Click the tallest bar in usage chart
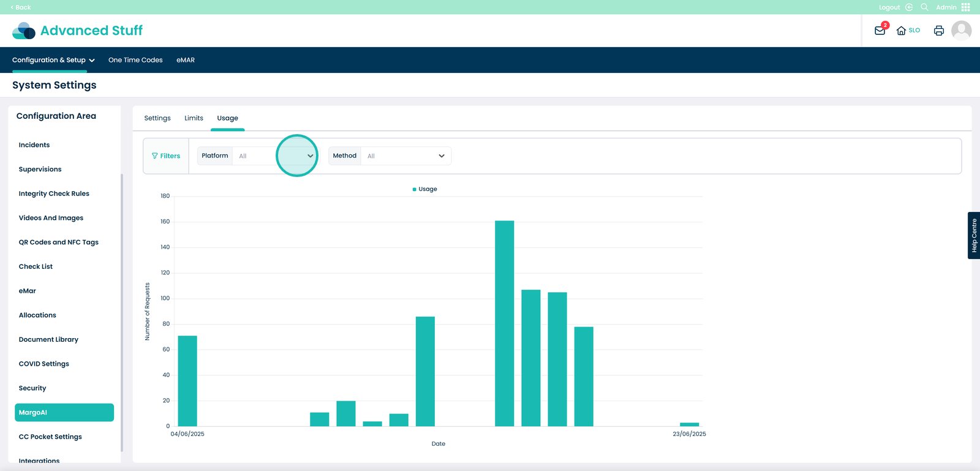This screenshot has height=471, width=980. point(504,323)
